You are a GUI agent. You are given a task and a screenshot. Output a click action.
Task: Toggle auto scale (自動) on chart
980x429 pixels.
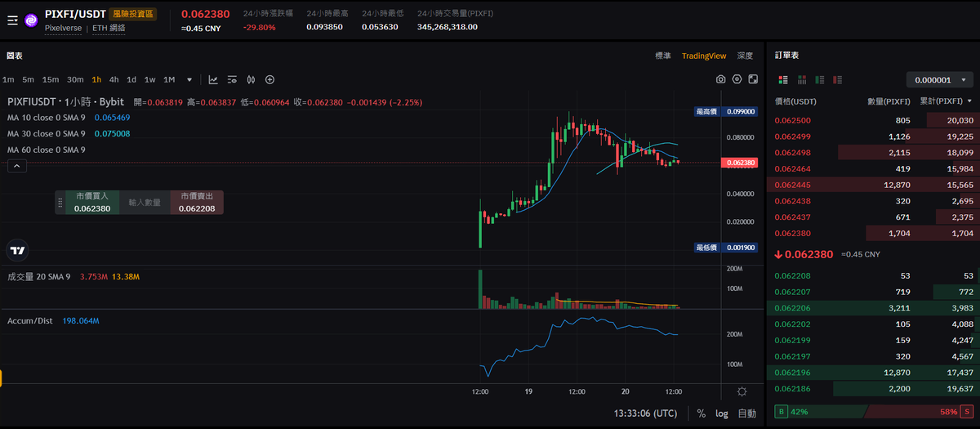747,413
